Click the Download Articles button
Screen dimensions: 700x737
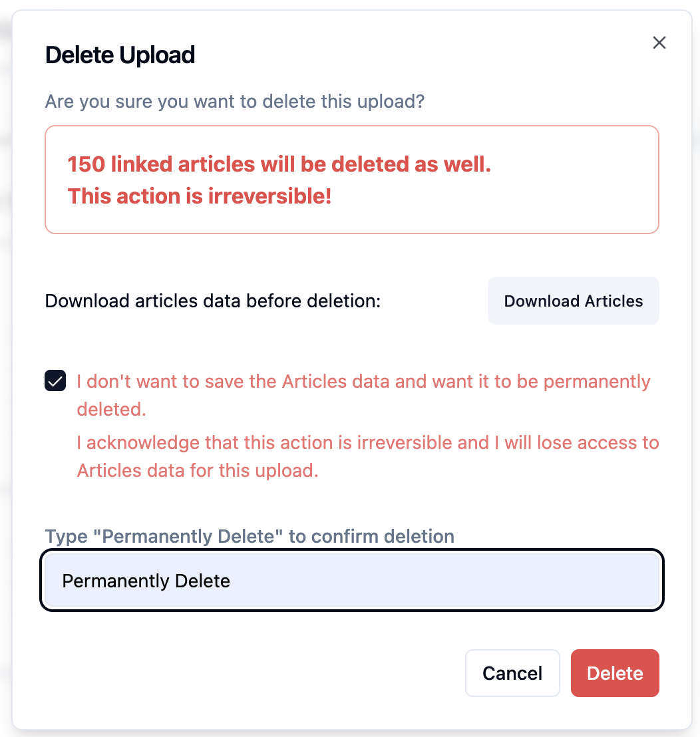click(573, 301)
